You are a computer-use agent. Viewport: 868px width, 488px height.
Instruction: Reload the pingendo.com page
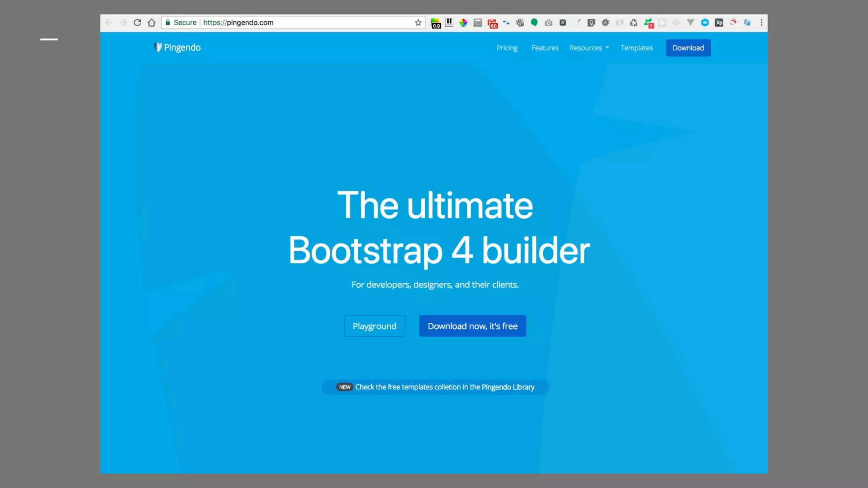pos(137,22)
